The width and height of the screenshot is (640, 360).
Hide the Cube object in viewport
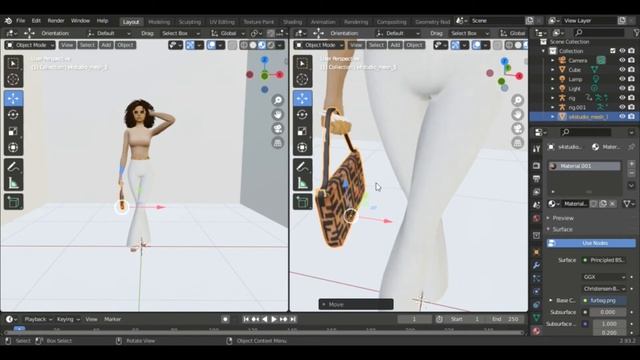coord(622,70)
